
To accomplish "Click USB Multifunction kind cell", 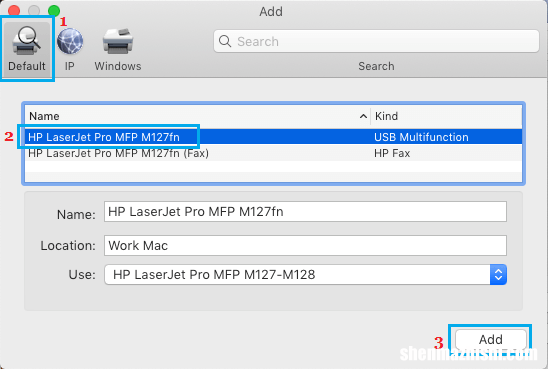I will point(421,137).
